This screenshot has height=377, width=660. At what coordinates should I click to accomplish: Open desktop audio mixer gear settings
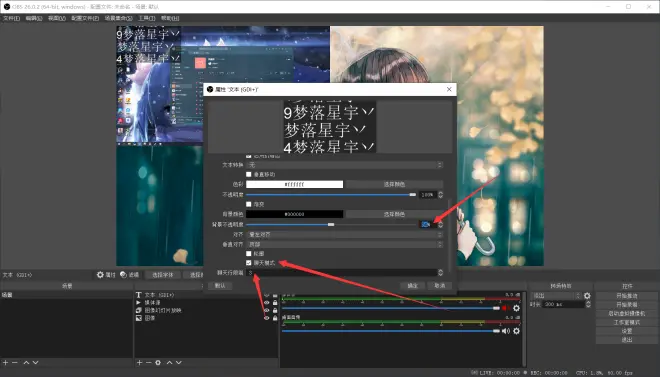coord(516,331)
